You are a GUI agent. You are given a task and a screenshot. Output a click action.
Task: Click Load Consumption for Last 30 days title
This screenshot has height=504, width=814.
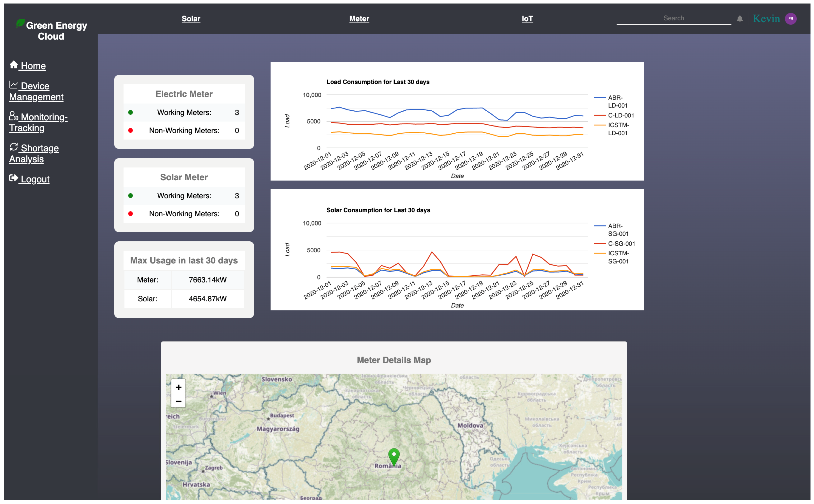378,82
